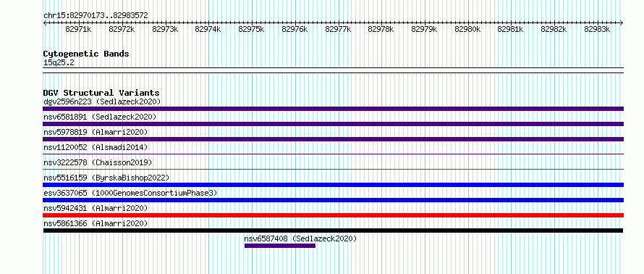Click the 15q25.2 cytogenetic band line
The height and width of the screenshot is (274, 644).
[x=333, y=70]
